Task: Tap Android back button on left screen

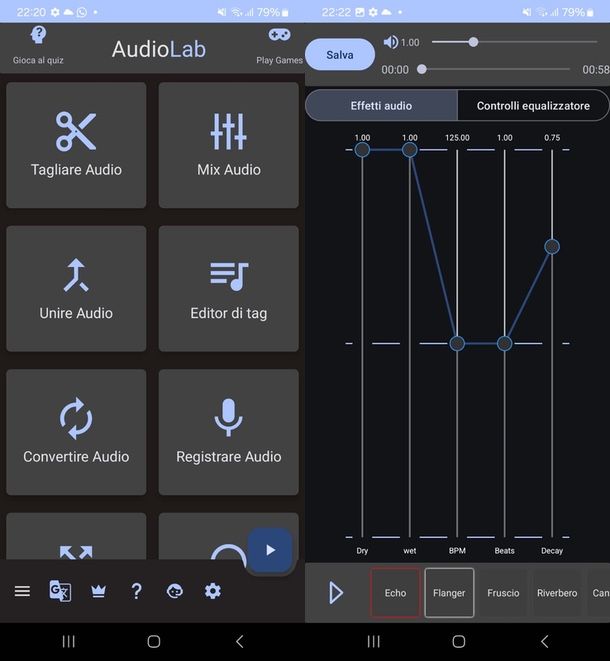Action: 239,642
